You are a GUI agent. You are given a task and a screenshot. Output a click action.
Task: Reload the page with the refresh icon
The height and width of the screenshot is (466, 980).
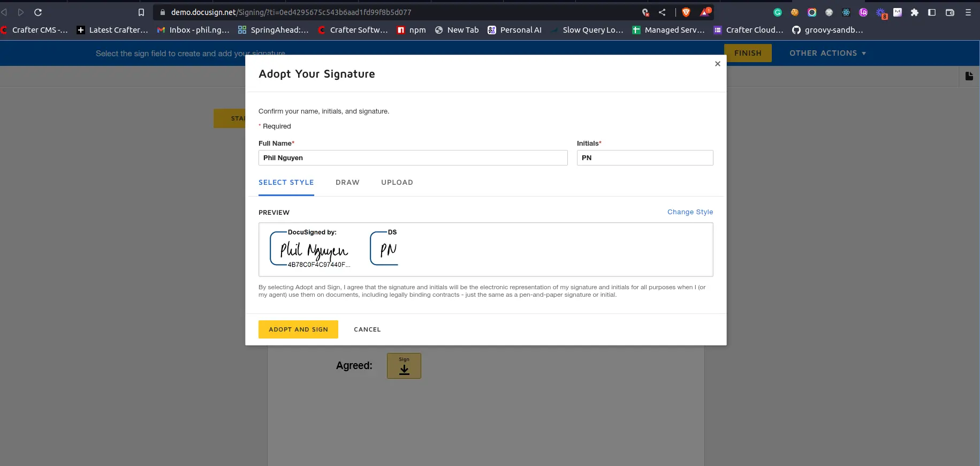pyautogui.click(x=38, y=12)
